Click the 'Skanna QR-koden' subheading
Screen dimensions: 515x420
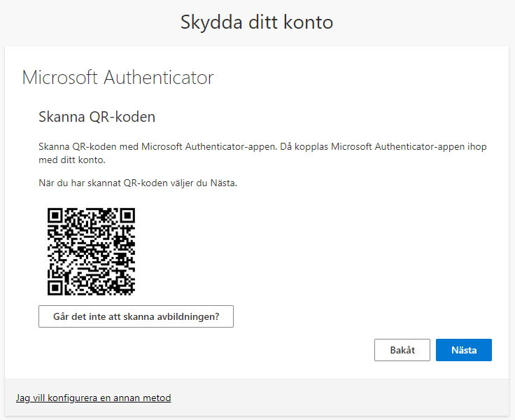pos(97,116)
